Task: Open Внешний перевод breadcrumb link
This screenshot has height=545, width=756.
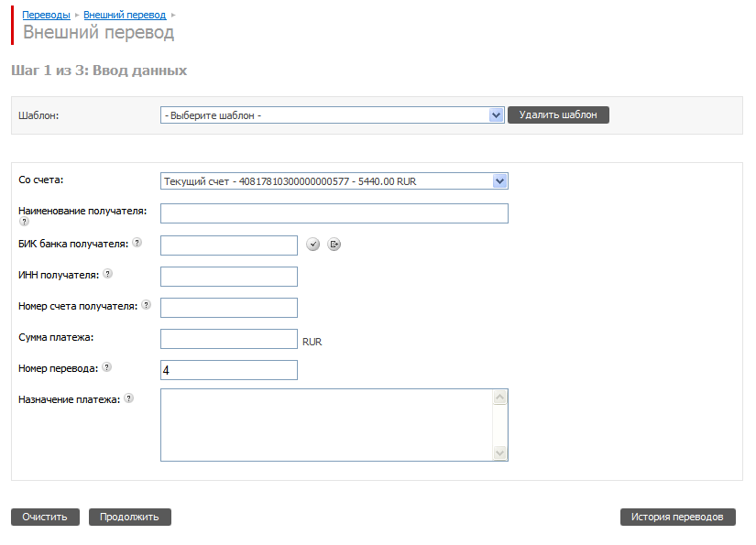Action: coord(125,16)
